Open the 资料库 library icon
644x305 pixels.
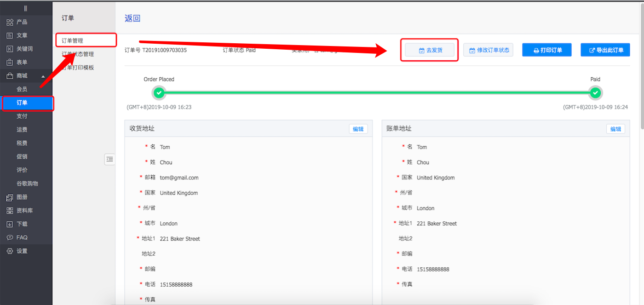click(x=10, y=211)
